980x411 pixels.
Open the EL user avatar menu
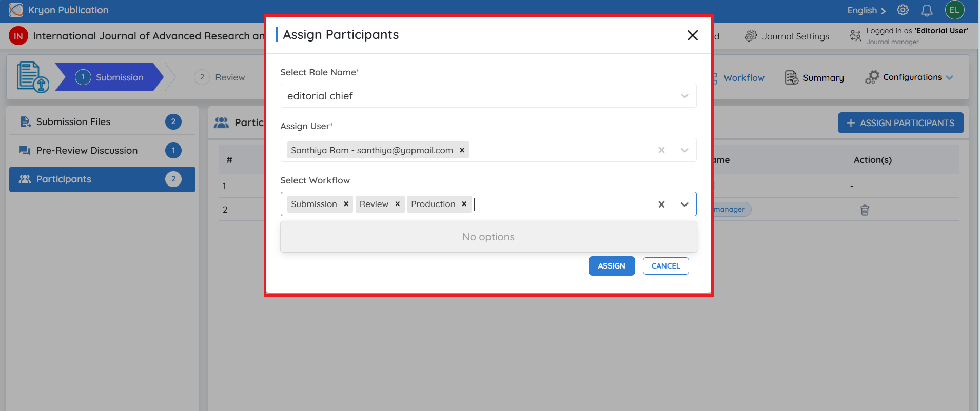coord(954,10)
